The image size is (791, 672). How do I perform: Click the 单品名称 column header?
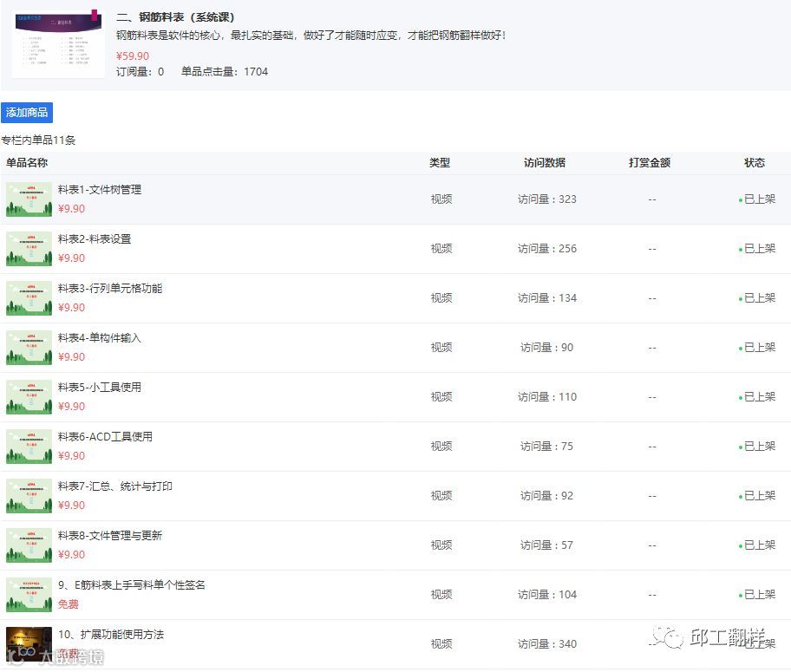click(27, 162)
